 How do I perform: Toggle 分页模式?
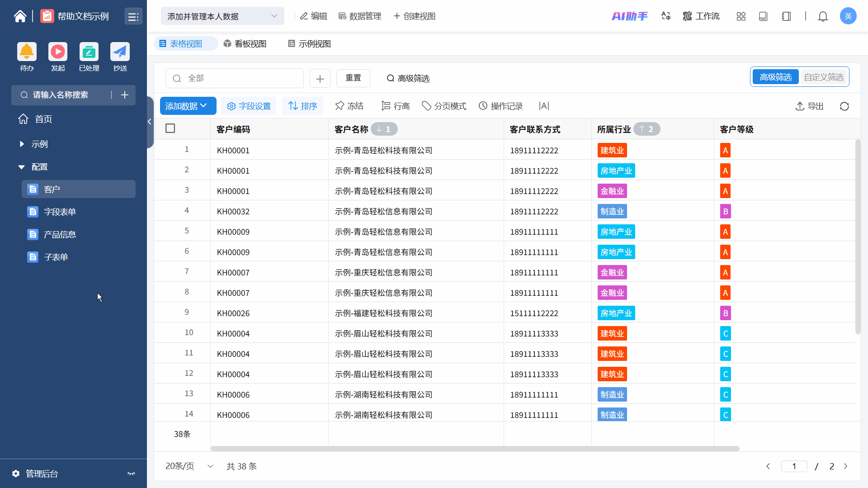[x=444, y=106]
